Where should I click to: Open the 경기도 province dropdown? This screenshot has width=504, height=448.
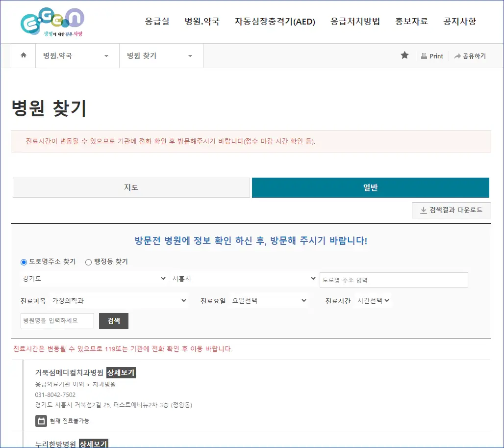94,278
